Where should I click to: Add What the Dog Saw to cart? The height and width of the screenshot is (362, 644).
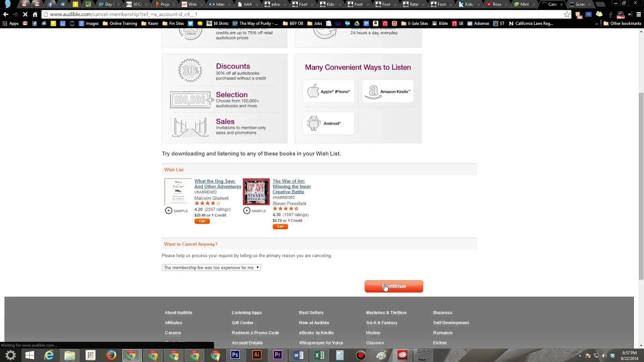[x=202, y=221]
